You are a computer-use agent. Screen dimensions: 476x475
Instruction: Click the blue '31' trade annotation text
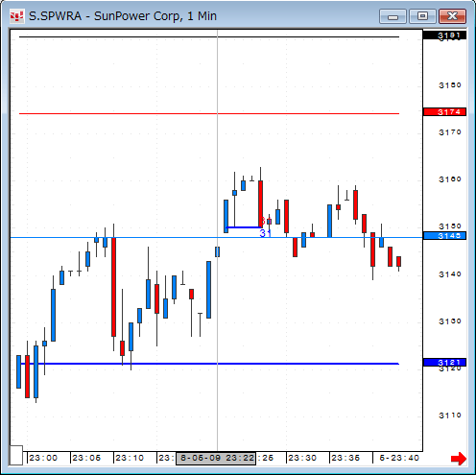click(x=266, y=233)
